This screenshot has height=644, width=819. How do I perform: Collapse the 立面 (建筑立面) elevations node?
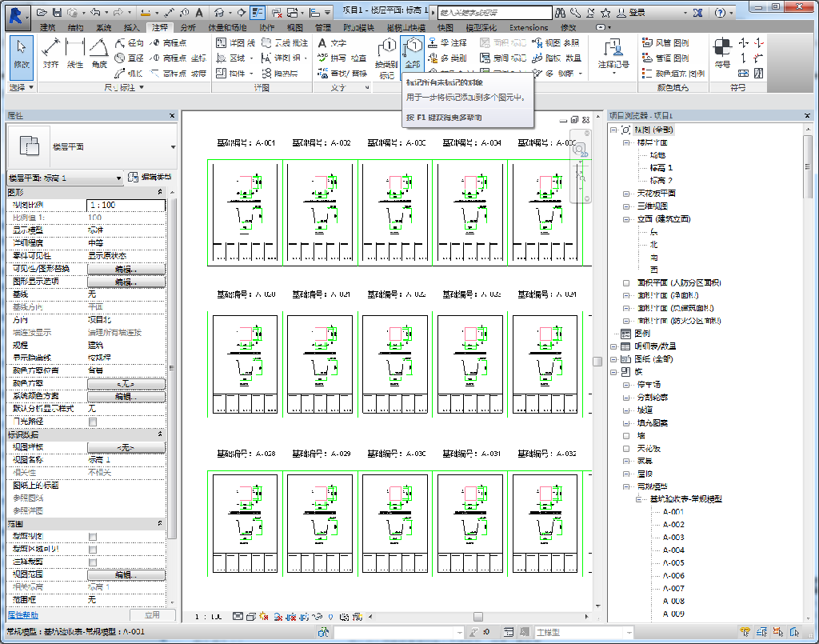pyautogui.click(x=625, y=219)
